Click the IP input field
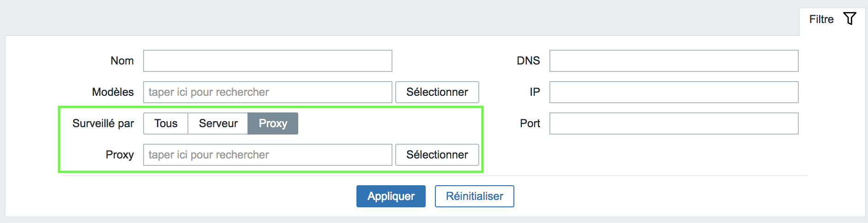The height and width of the screenshot is (223, 868). 674,92
